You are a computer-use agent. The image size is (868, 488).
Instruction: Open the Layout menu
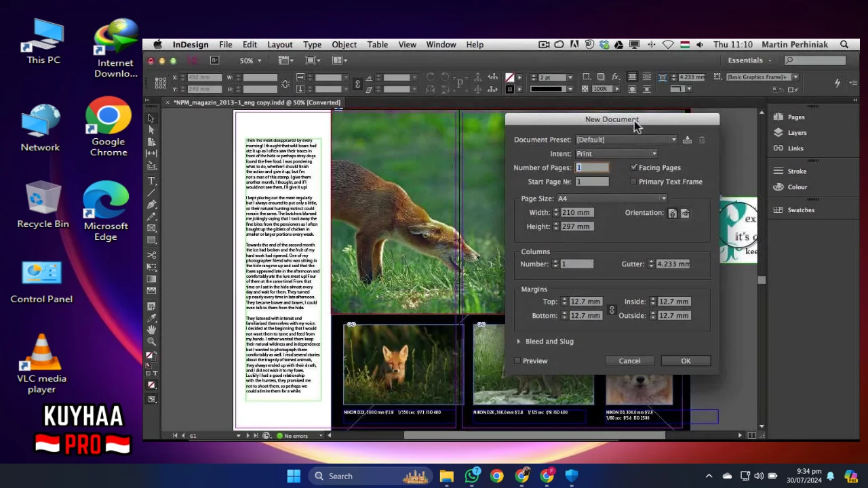point(279,45)
